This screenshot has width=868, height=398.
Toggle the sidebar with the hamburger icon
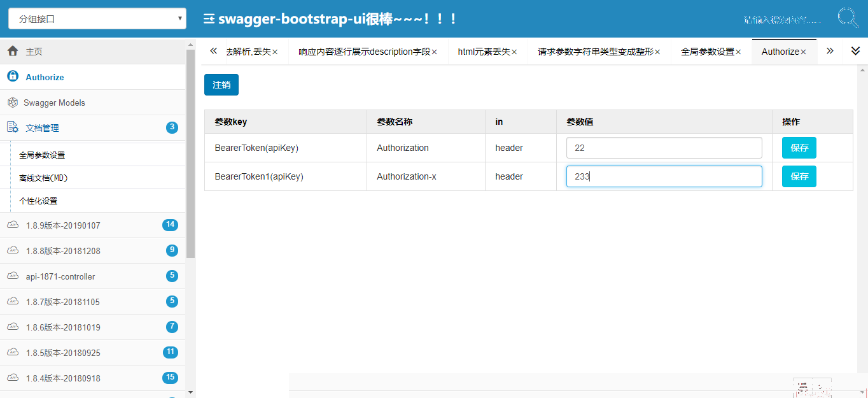coord(209,19)
